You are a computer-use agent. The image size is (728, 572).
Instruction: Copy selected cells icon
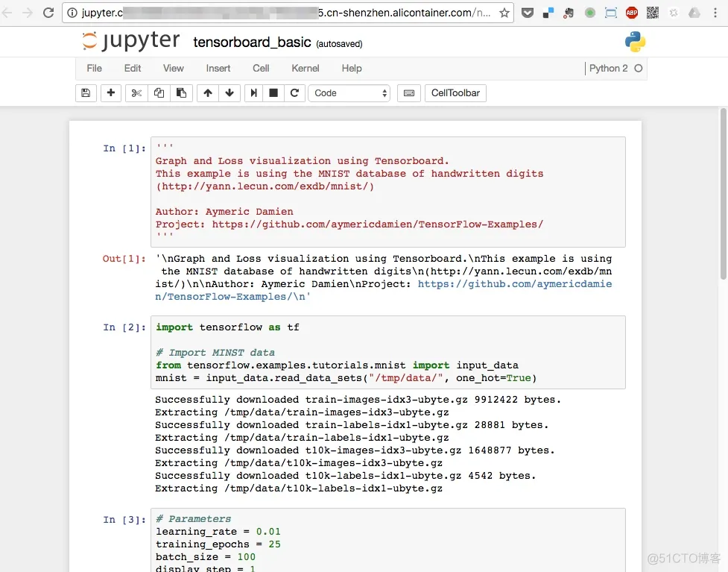pos(159,93)
